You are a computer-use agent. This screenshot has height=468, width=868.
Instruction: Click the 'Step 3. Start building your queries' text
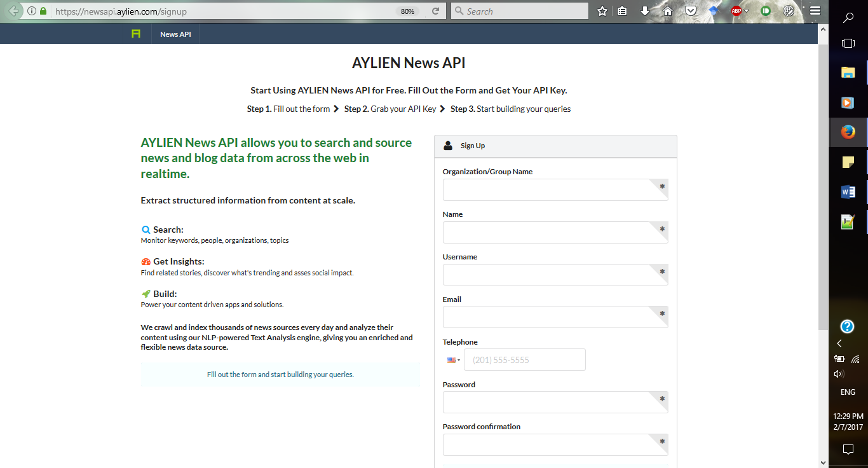(511, 109)
